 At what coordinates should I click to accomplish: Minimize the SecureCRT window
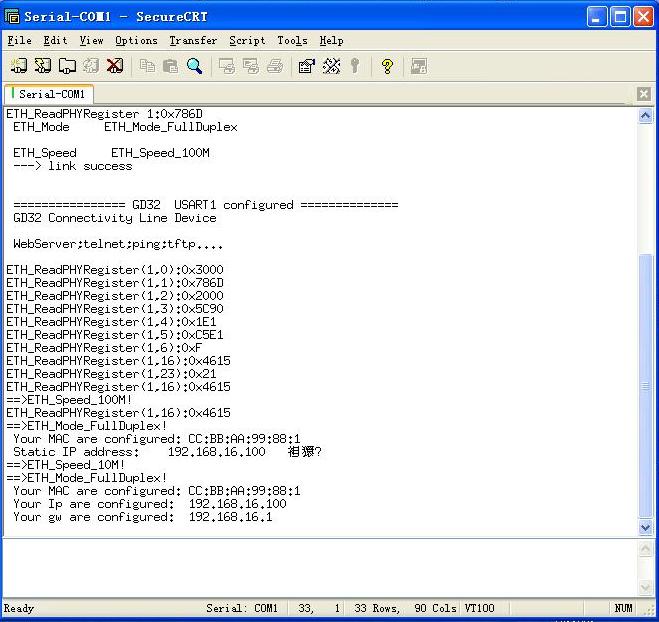tap(596, 17)
